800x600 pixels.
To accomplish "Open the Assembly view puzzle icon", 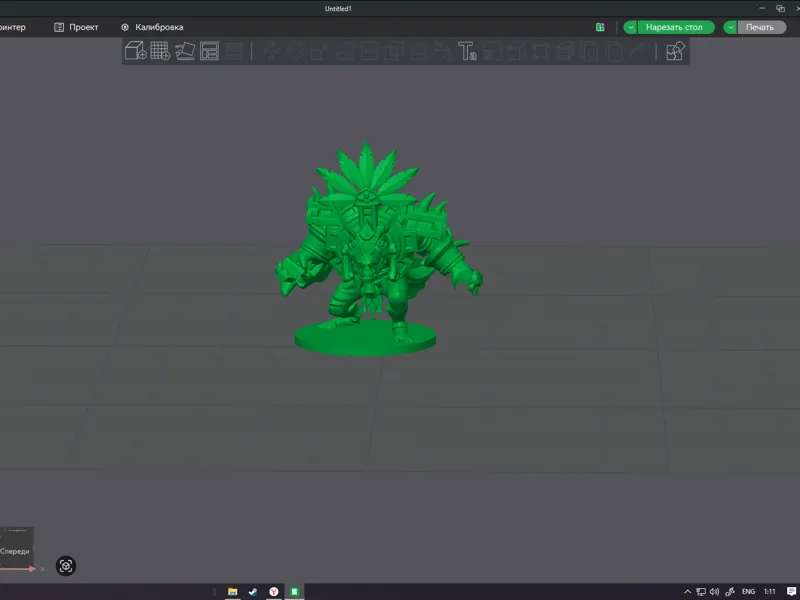I will point(675,51).
